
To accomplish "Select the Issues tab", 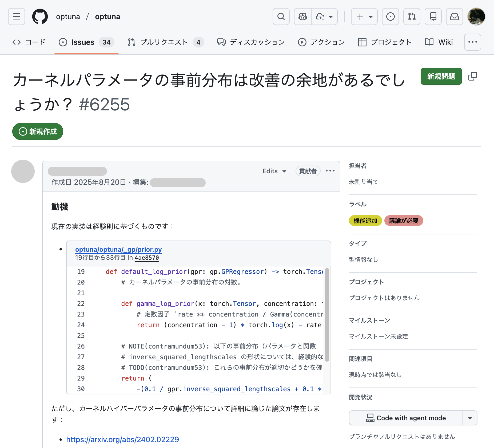I will click(86, 42).
